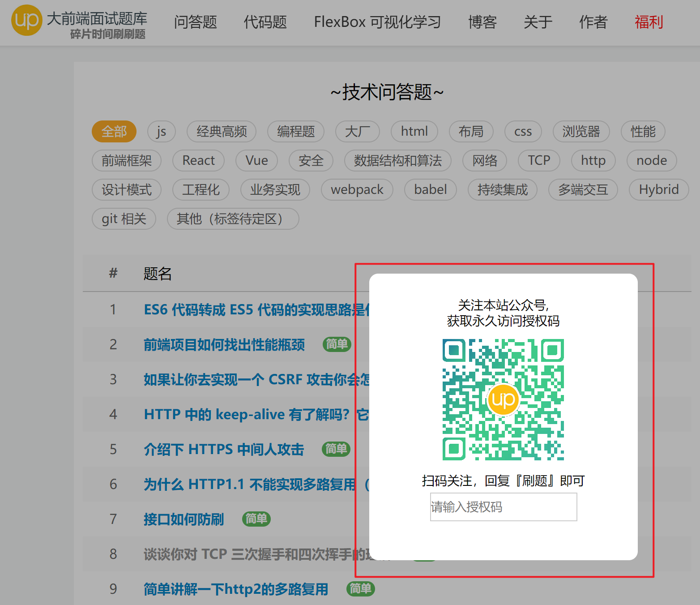Choose the 数据结构和算法 tag

[398, 160]
